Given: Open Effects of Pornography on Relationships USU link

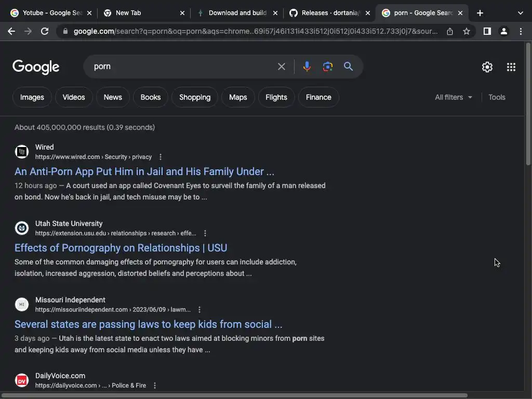Looking at the screenshot, I should (x=121, y=248).
